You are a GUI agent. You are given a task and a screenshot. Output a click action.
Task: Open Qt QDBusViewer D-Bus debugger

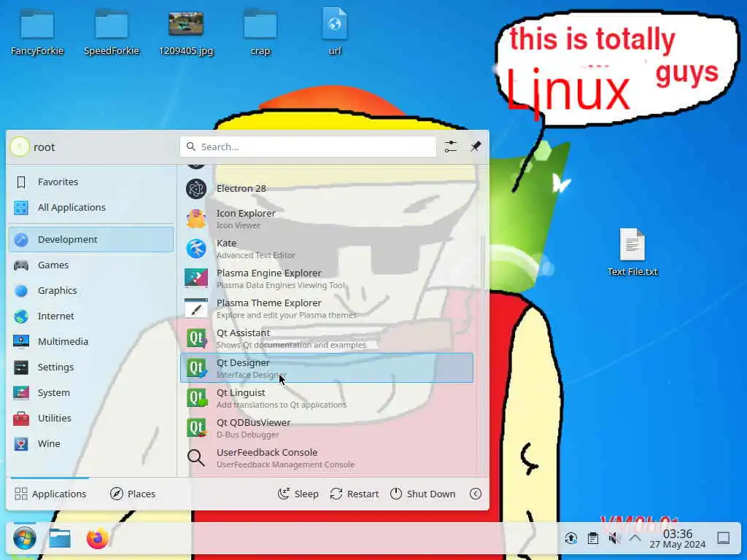327,428
